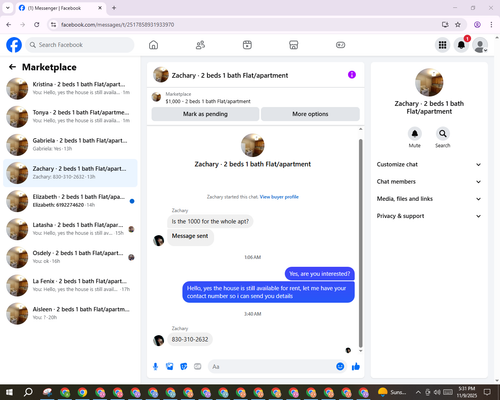Open Windows taskbar search
500x400 pixels.
pos(28,392)
